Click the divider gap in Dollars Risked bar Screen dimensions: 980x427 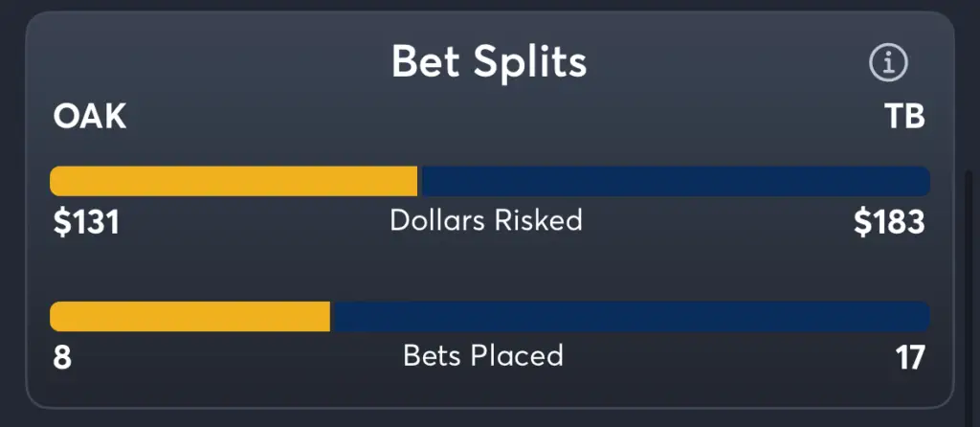click(x=420, y=181)
